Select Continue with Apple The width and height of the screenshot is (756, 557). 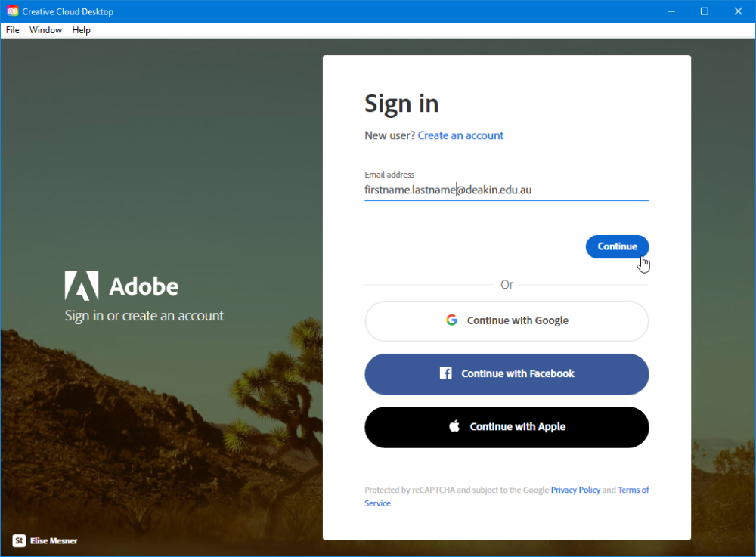click(x=507, y=427)
